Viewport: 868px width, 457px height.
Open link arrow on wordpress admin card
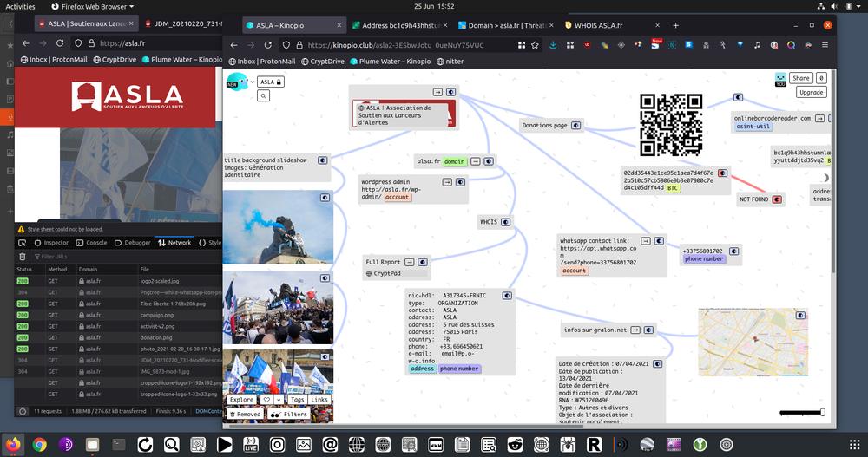click(447, 181)
